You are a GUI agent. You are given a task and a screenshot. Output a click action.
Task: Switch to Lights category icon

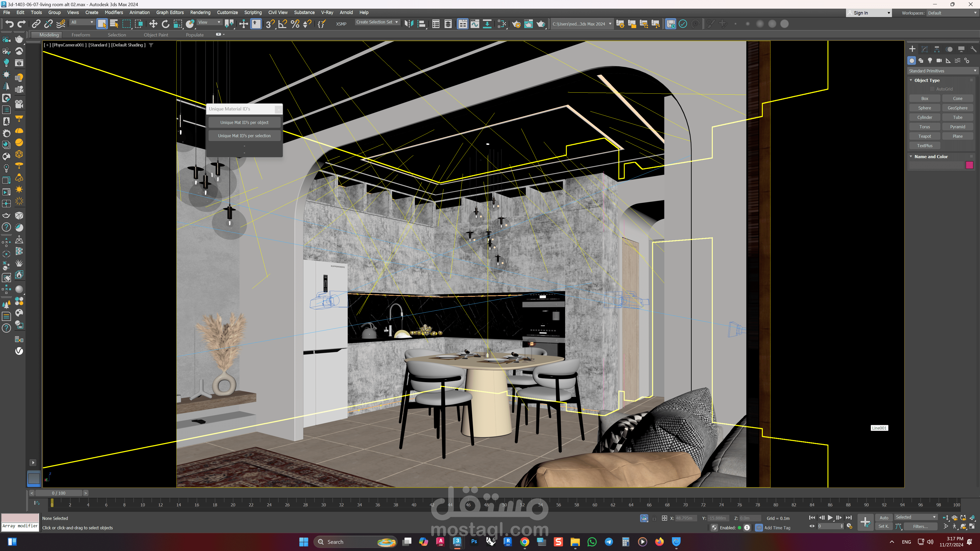(x=930, y=60)
